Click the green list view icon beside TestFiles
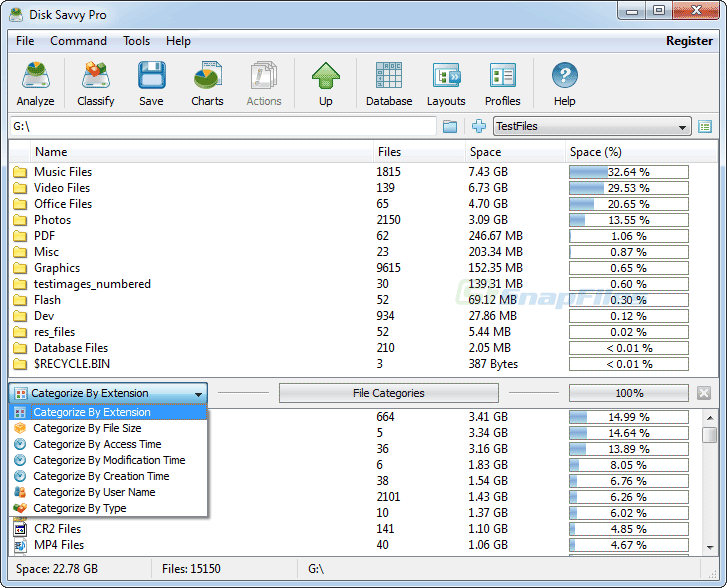727x588 pixels. tap(705, 126)
